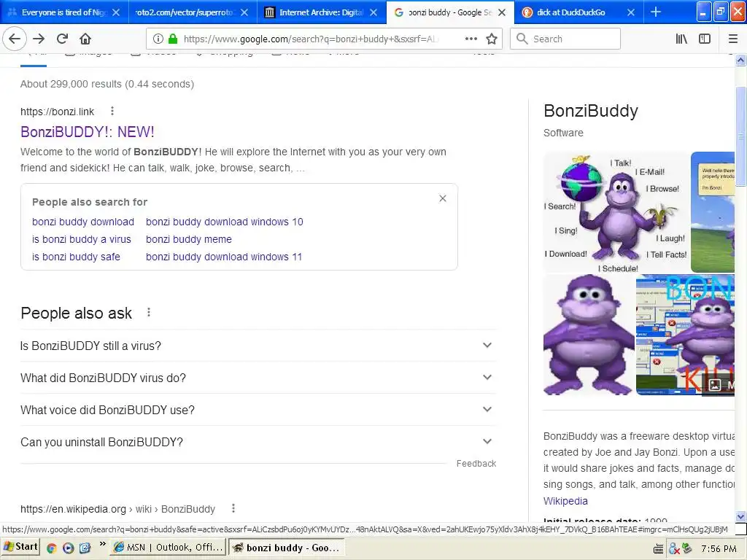
Task: Open the home page via house icon
Action: pos(85,39)
